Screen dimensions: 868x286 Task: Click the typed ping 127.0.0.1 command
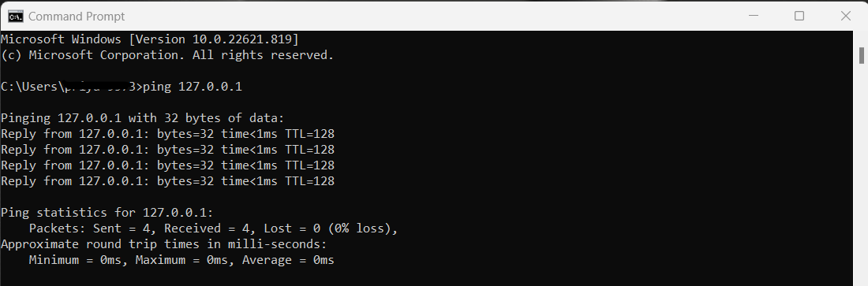coord(192,87)
